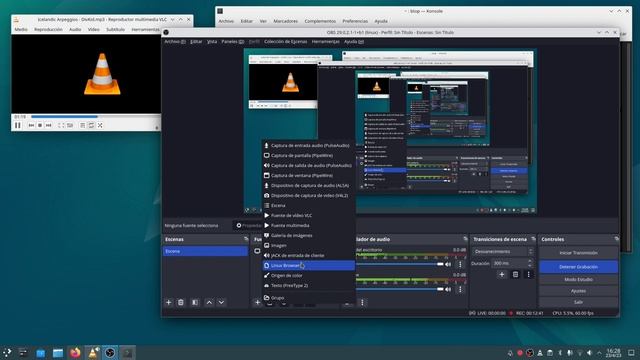
Task: Add scene transition plus icon
Action: (502, 275)
